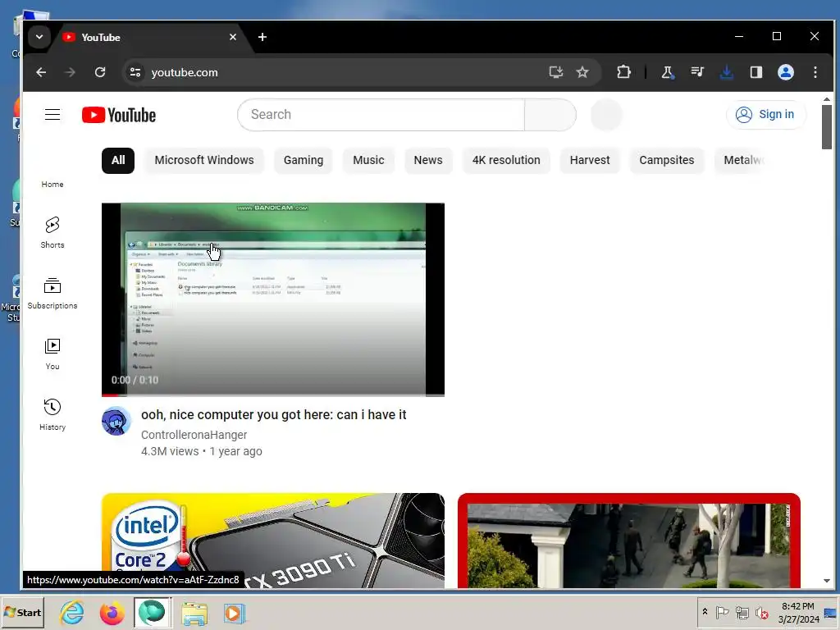Open Shorts in the sidebar
Image resolution: width=840 pixels, height=630 pixels.
[x=52, y=232]
